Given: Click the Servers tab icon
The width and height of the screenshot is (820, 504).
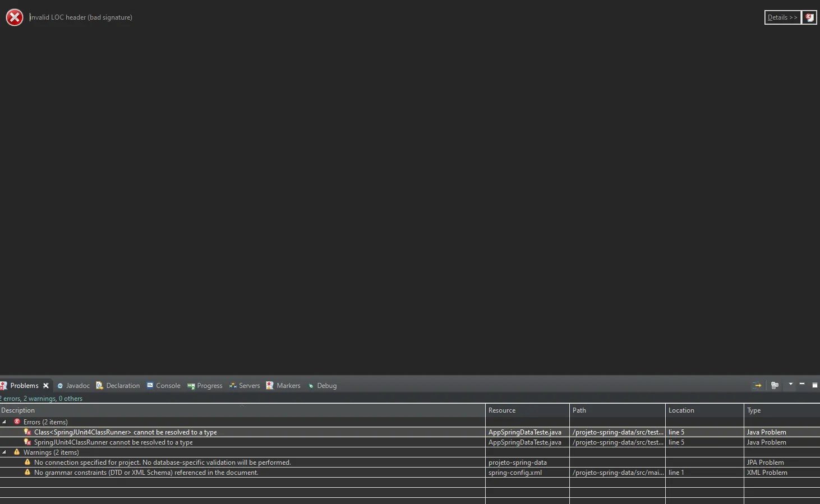Looking at the screenshot, I should (233, 385).
